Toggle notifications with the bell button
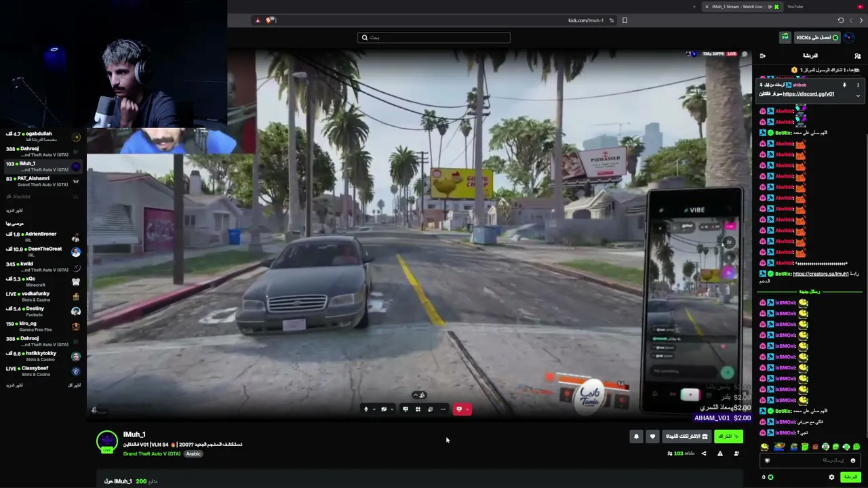 point(636,436)
